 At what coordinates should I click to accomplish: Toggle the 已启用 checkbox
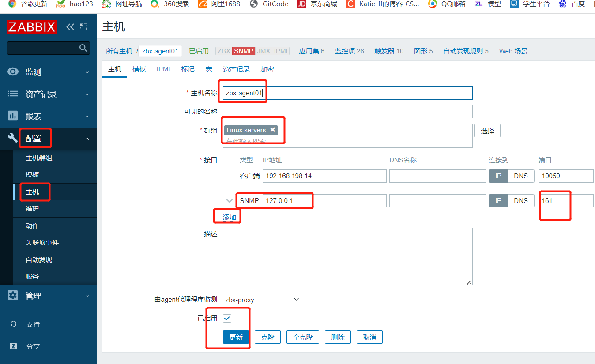click(227, 318)
